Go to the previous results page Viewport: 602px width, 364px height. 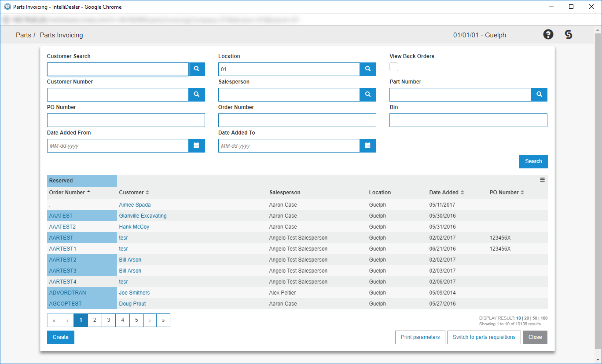[x=67, y=320]
